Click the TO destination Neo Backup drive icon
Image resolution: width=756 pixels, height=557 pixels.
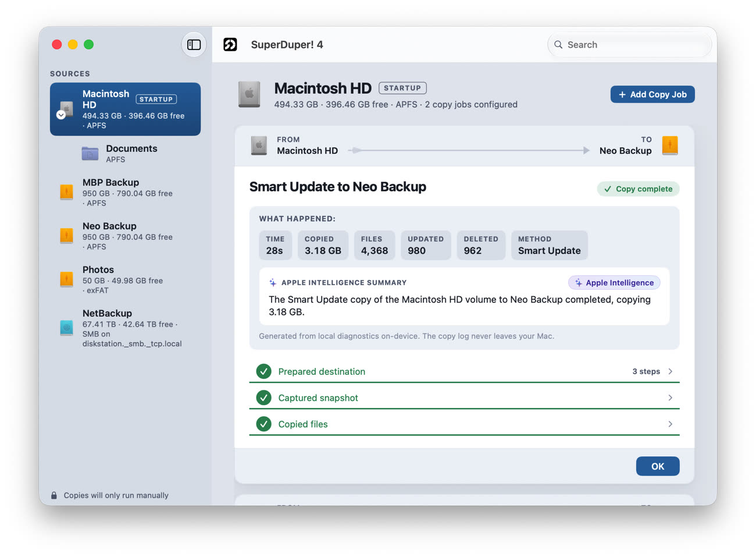(670, 146)
